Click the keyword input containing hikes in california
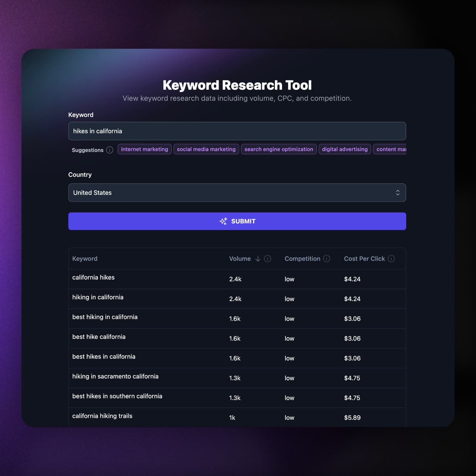This screenshot has height=476, width=476. (237, 131)
